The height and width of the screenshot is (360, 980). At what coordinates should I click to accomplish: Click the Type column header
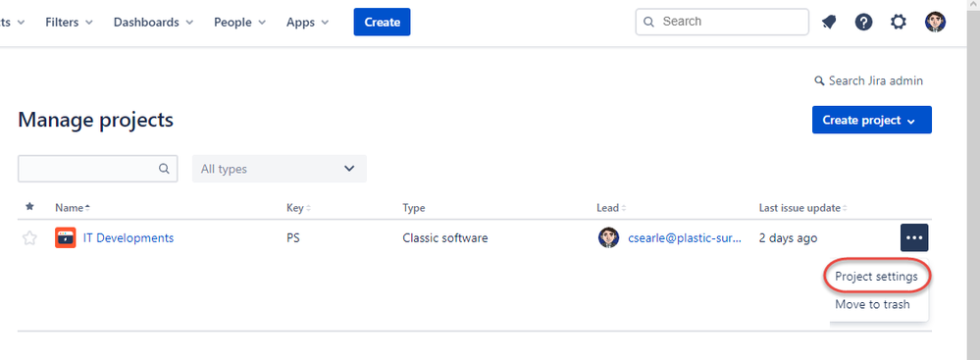tap(414, 208)
